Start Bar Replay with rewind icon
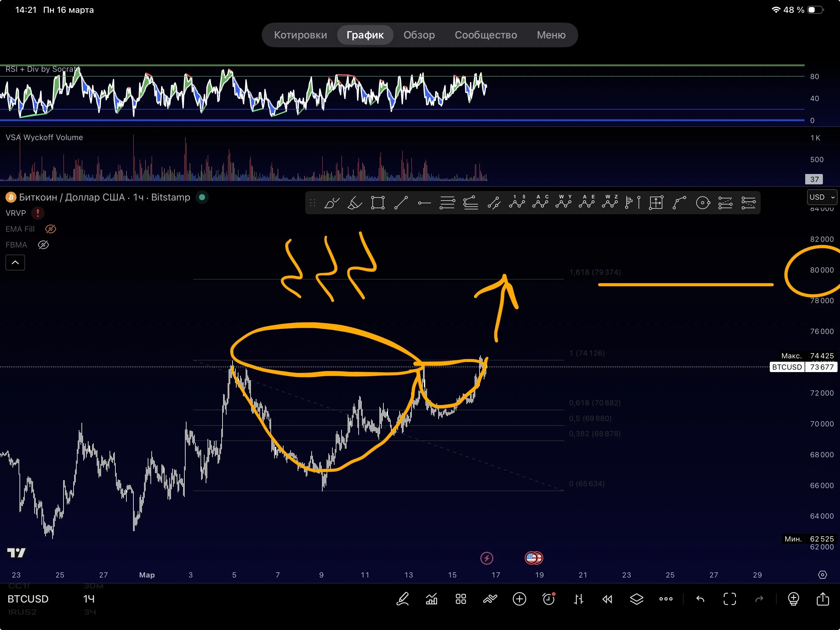 (608, 599)
